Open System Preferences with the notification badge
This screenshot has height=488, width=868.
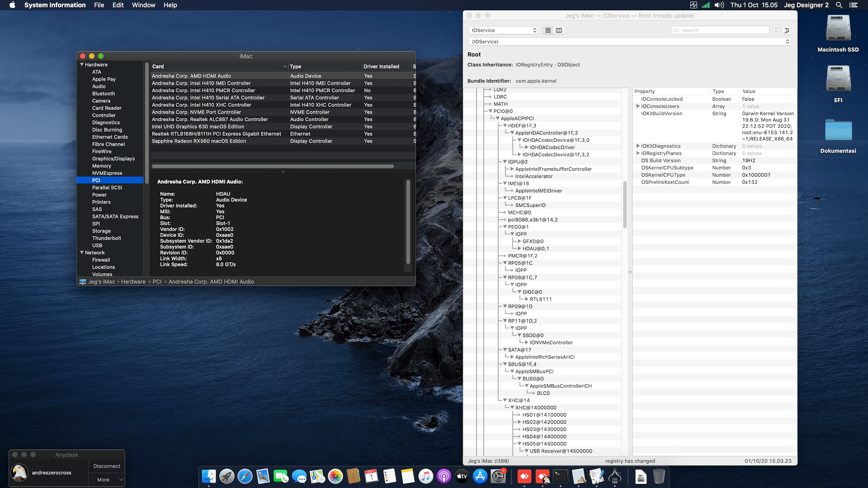tap(498, 476)
